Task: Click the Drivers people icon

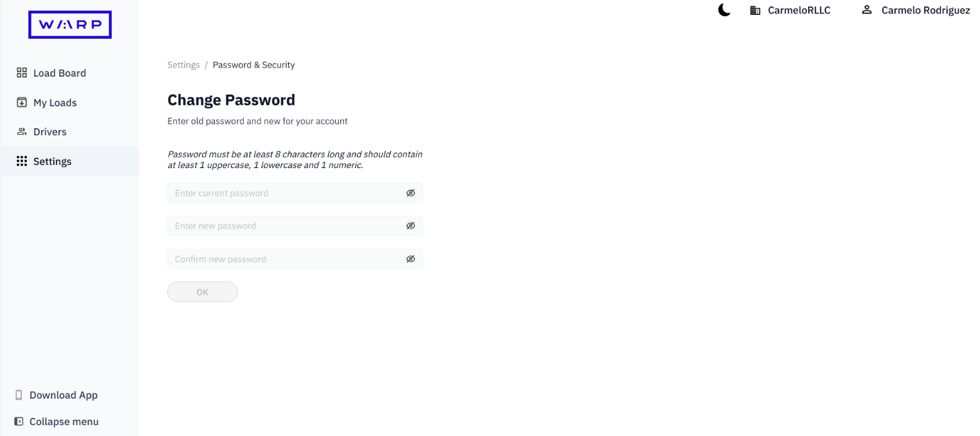Action: pos(22,131)
